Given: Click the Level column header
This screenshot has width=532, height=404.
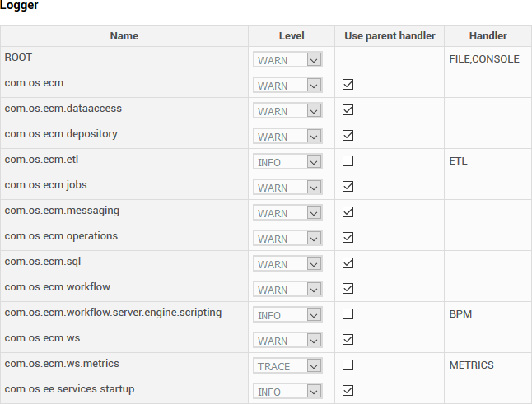Looking at the screenshot, I should click(x=292, y=36).
